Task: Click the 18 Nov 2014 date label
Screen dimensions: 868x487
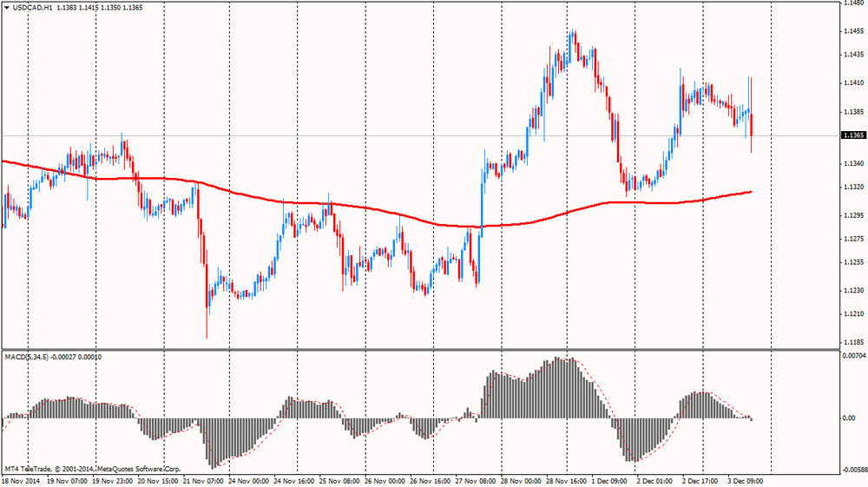Action: 23,482
